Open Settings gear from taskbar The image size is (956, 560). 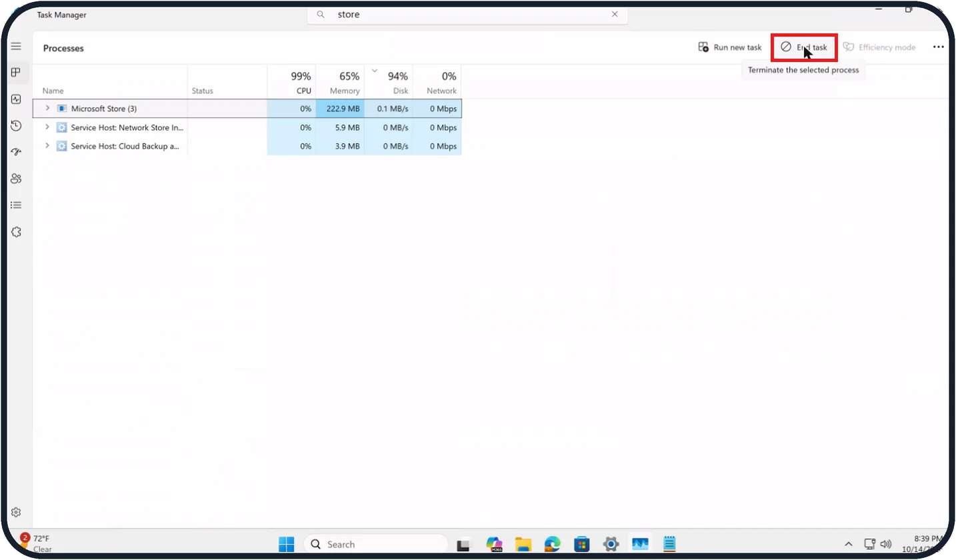[x=611, y=544]
